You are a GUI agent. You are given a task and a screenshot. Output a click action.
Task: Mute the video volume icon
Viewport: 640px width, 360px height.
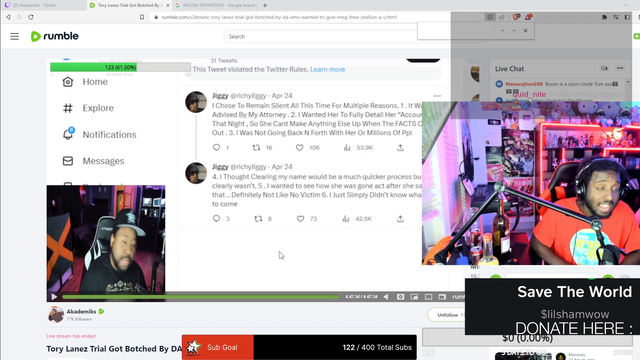[x=386, y=297]
